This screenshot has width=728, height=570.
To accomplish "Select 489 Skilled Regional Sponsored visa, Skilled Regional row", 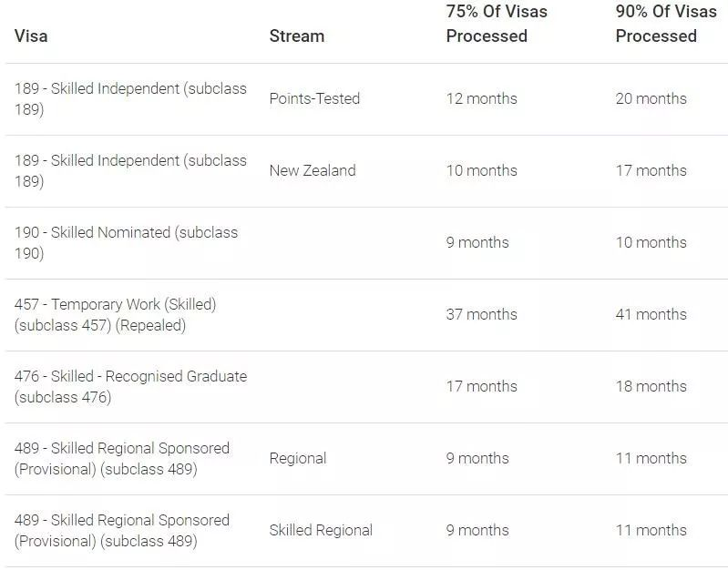I will tap(122, 530).
